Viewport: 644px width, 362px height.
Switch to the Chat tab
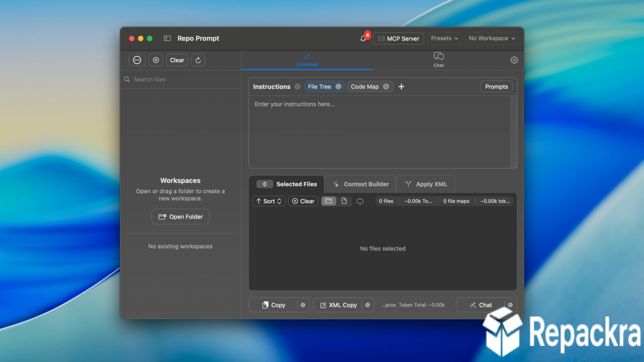coord(439,60)
